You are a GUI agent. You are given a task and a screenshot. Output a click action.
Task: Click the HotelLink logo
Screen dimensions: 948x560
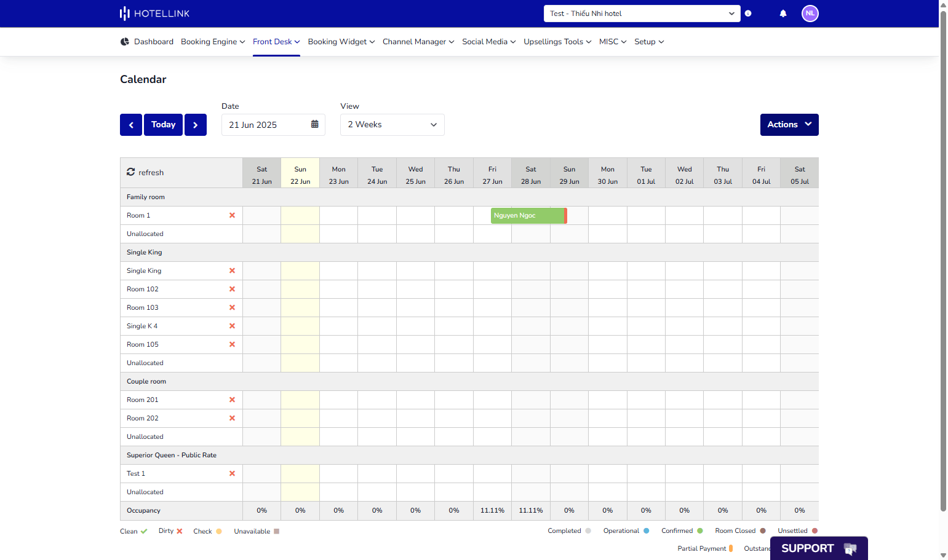[154, 14]
